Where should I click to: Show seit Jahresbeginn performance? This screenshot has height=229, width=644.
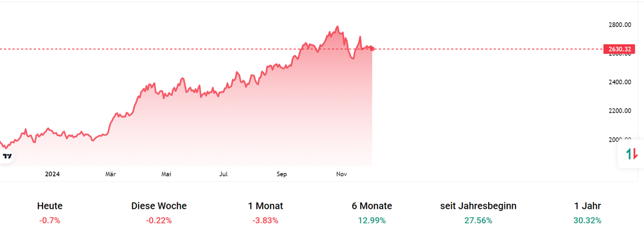[x=478, y=206]
